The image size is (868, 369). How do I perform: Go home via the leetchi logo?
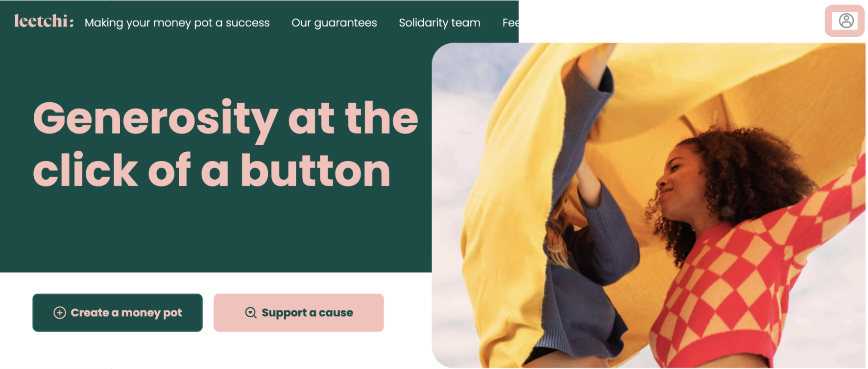click(44, 21)
